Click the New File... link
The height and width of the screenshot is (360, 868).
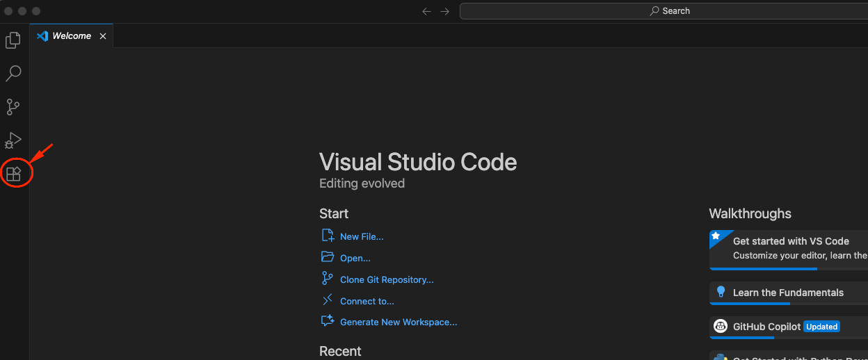pos(362,237)
